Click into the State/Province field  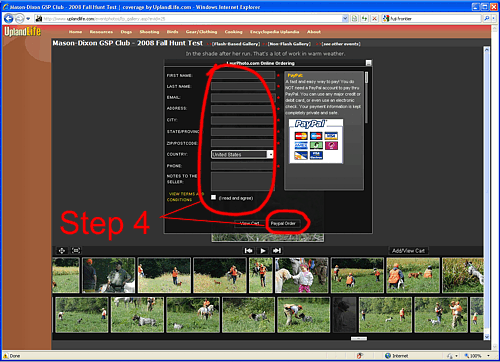click(x=243, y=132)
